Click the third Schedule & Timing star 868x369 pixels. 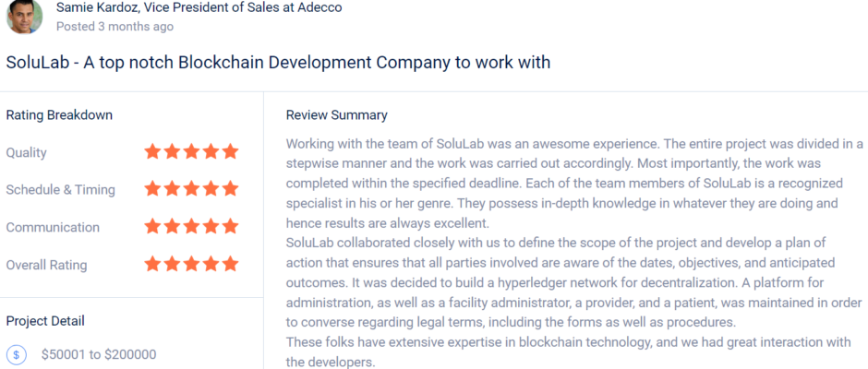point(191,189)
